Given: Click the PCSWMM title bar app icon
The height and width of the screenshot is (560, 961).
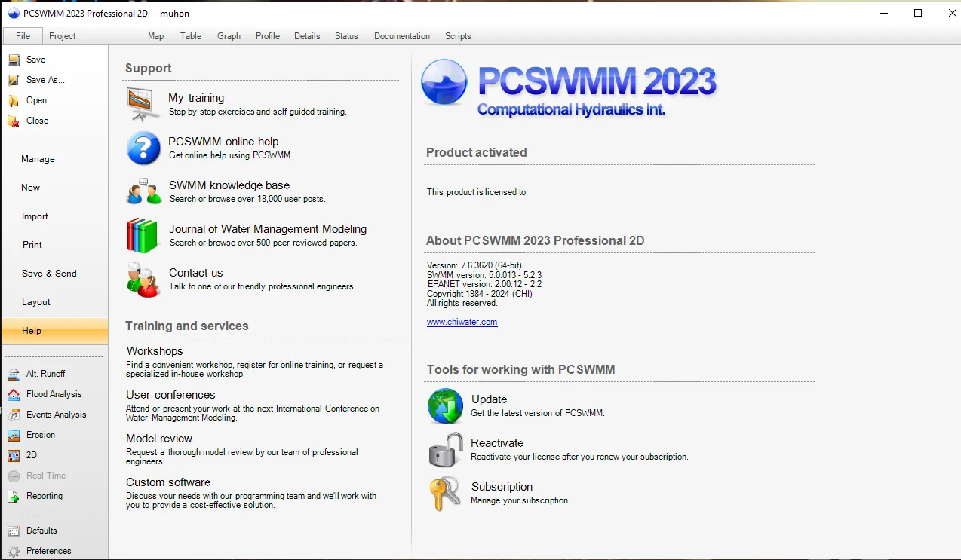Looking at the screenshot, I should [x=14, y=13].
